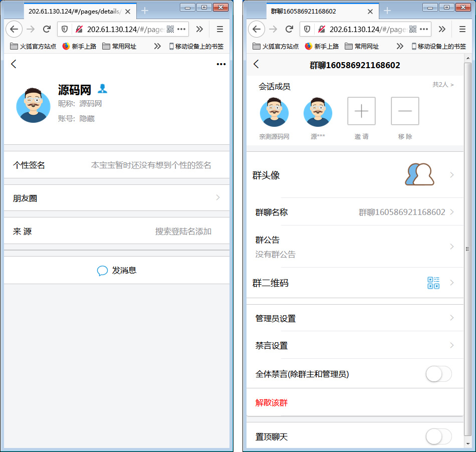
Task: Click red 解散该群 link
Action: pos(272,402)
